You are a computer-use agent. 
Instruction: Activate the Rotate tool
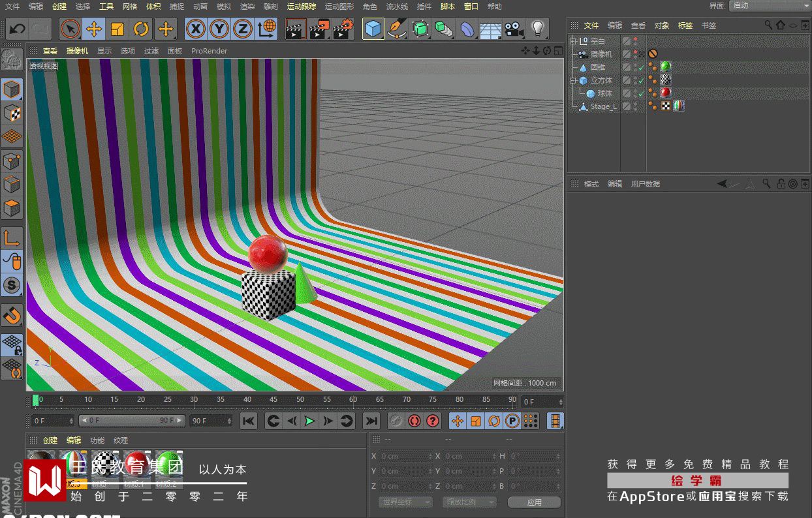coord(141,29)
